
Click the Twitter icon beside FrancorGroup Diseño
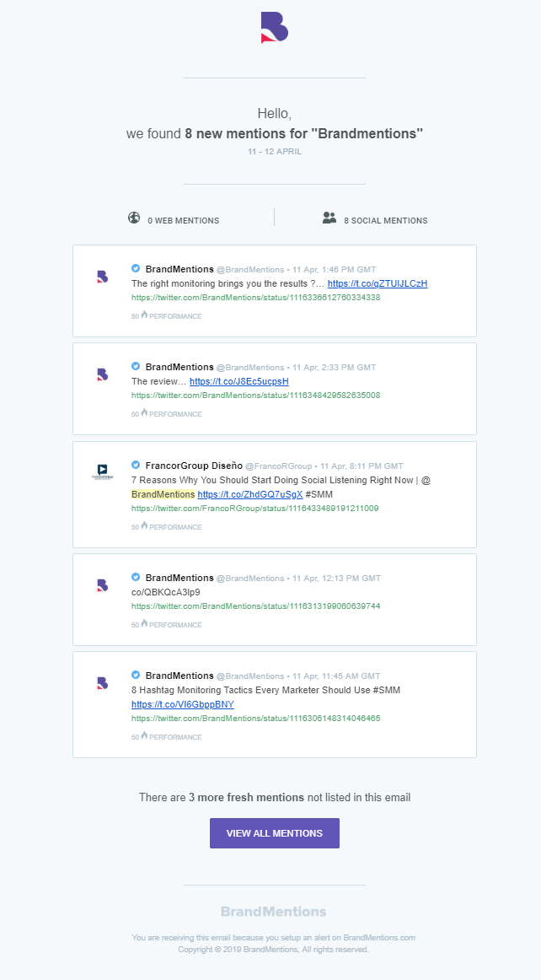click(x=136, y=465)
